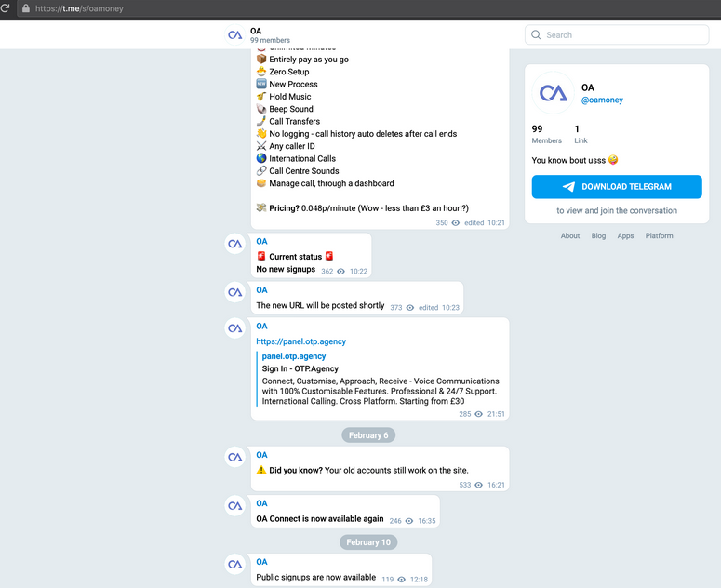The width and height of the screenshot is (721, 588).
Task: Open the https://panel.otp.agency link
Action: (302, 341)
